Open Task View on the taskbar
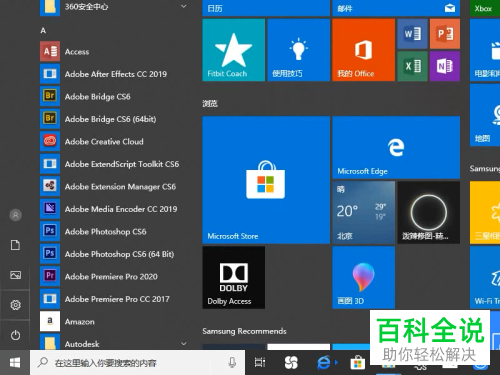This screenshot has height=375, width=500. [x=260, y=363]
